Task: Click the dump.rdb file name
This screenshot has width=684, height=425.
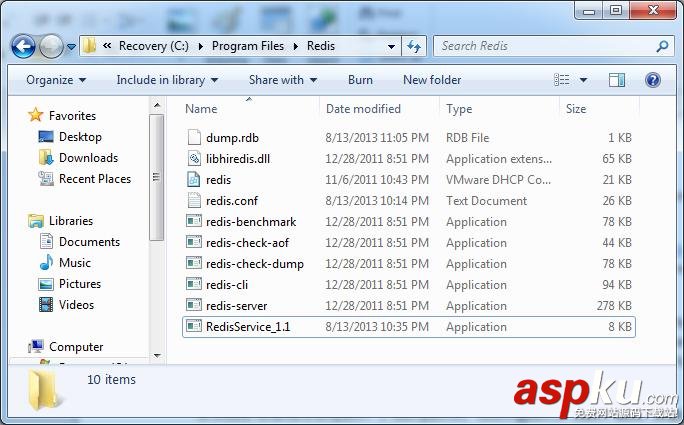Action: pyautogui.click(x=232, y=138)
